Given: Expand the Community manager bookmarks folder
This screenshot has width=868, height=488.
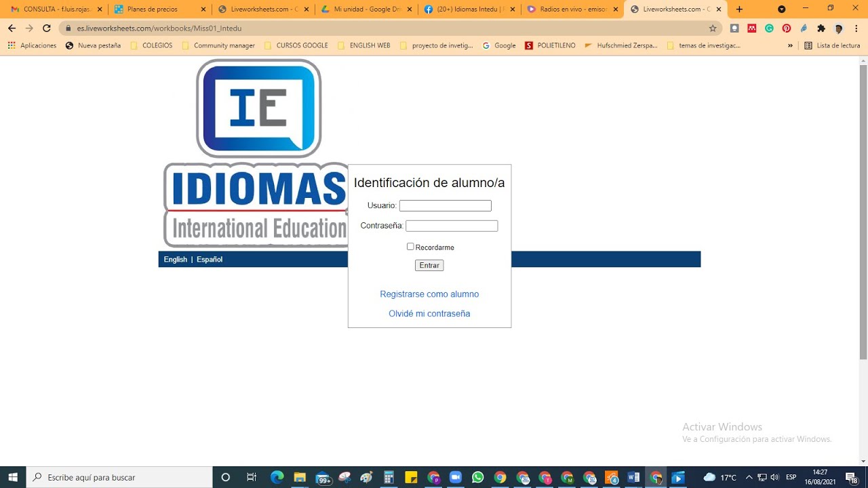Looking at the screenshot, I should [x=218, y=45].
